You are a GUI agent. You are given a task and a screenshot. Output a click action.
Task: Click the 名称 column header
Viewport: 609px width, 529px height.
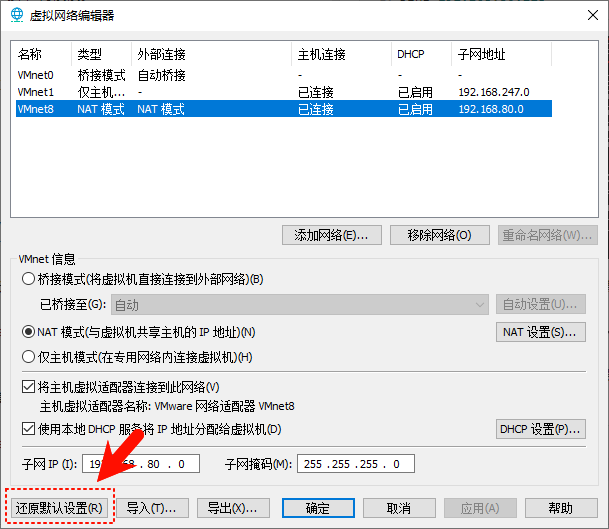click(x=30, y=54)
